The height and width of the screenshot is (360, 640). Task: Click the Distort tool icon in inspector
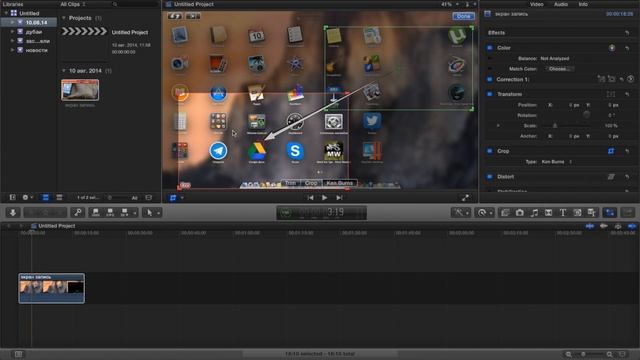click(611, 177)
